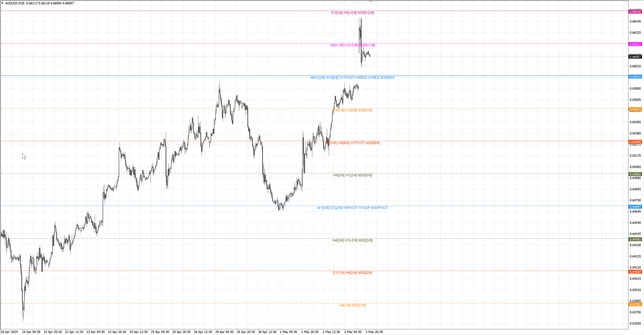Viewport: 644px width, 335px height.
Task: Click the dropdown arrow beside AUDUSD,M30
Action: [x=3, y=3]
